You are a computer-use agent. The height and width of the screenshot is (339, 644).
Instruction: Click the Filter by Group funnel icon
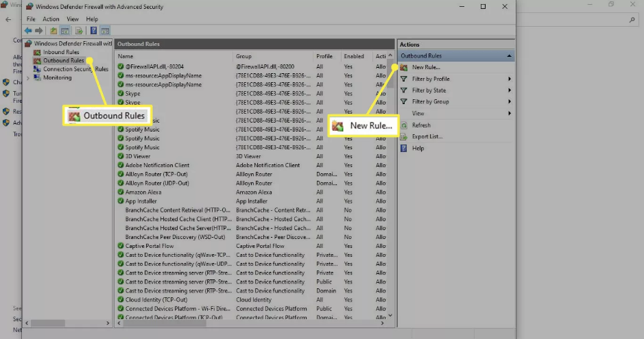[x=404, y=101]
